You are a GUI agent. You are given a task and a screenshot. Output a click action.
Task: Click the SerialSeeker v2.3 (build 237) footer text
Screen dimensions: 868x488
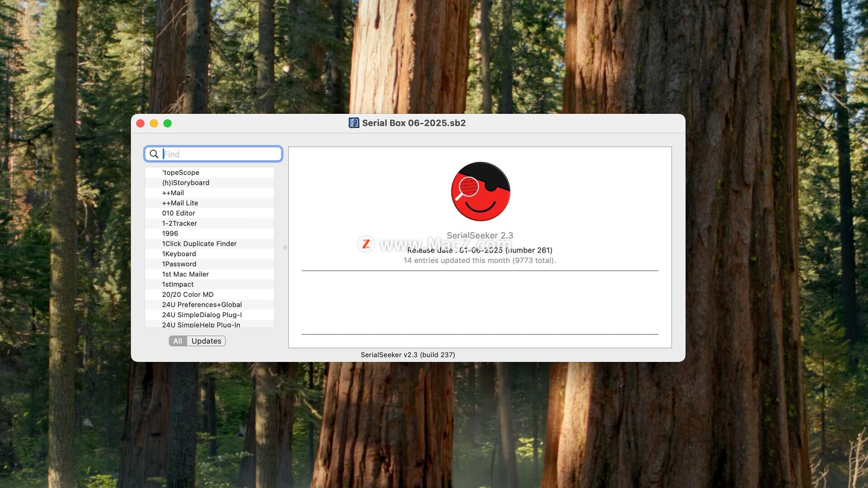pos(408,355)
